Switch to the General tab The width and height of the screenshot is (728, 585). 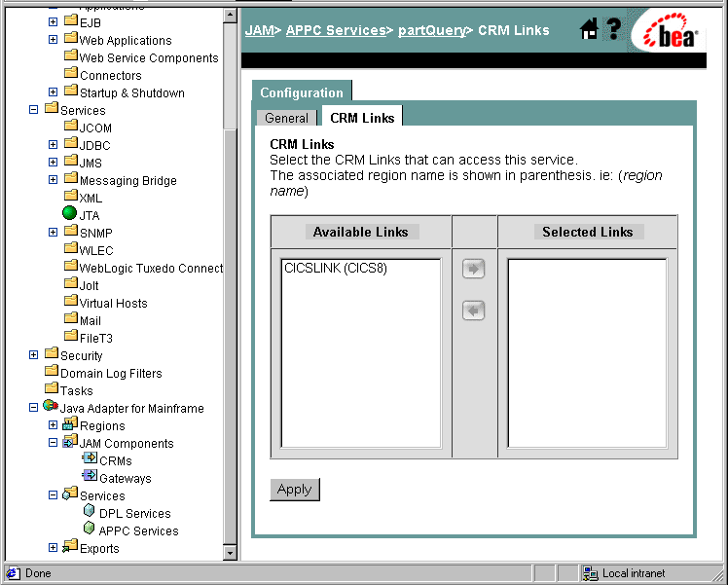(x=286, y=118)
